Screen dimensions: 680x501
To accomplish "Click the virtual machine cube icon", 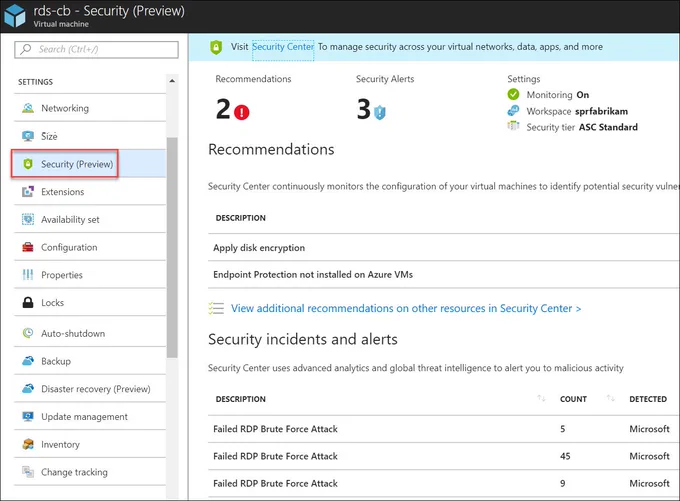I will (15, 16).
